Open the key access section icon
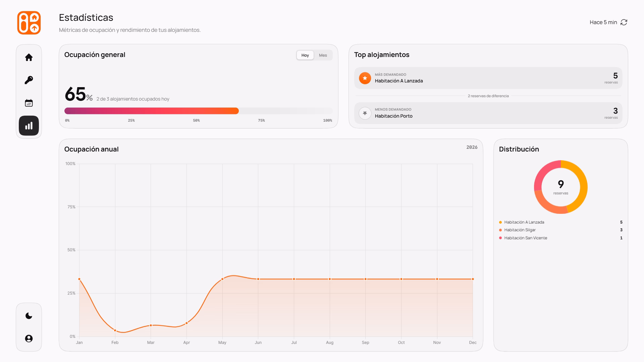The image size is (644, 362). click(29, 80)
